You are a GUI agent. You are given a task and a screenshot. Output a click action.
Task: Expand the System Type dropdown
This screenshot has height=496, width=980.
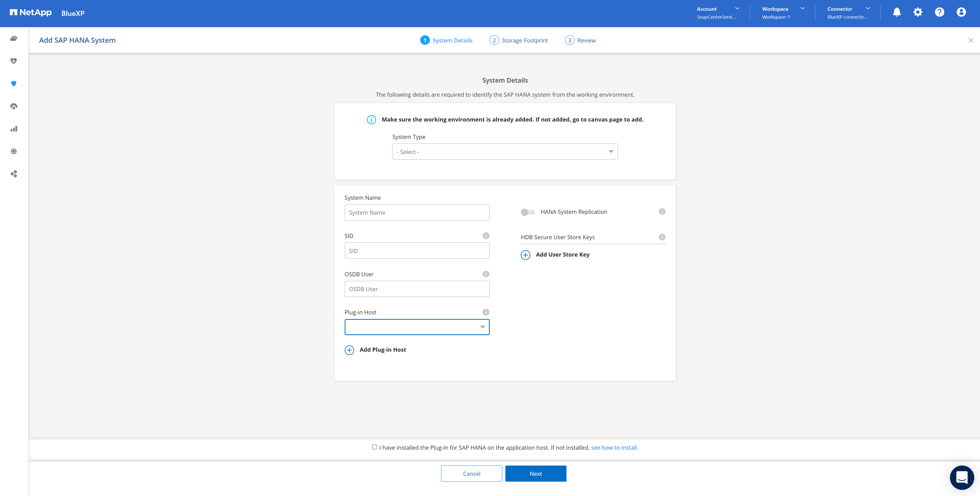click(505, 152)
